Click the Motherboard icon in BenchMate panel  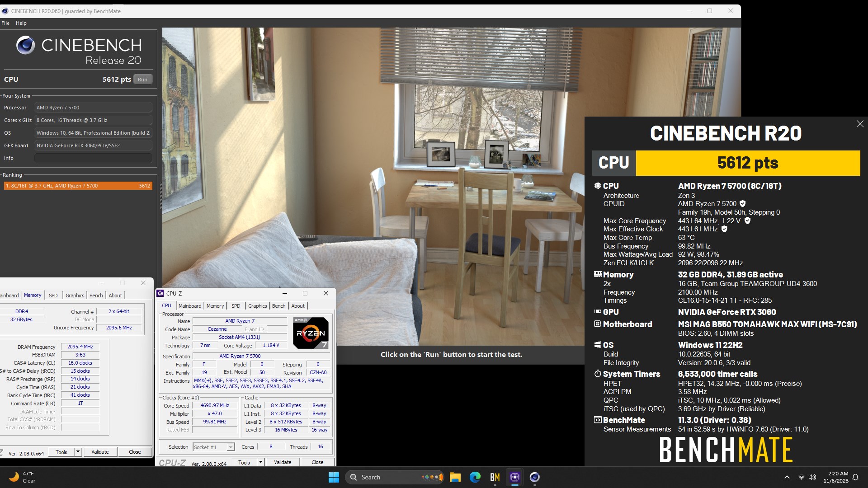(597, 324)
